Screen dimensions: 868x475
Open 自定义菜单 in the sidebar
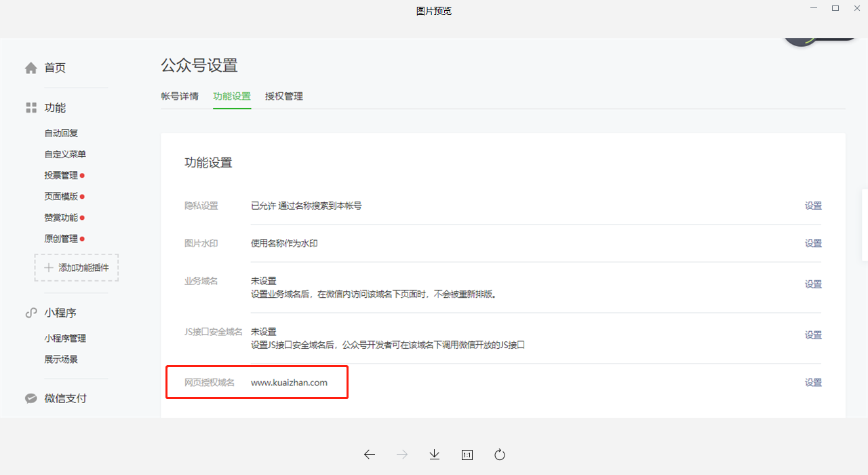point(65,154)
